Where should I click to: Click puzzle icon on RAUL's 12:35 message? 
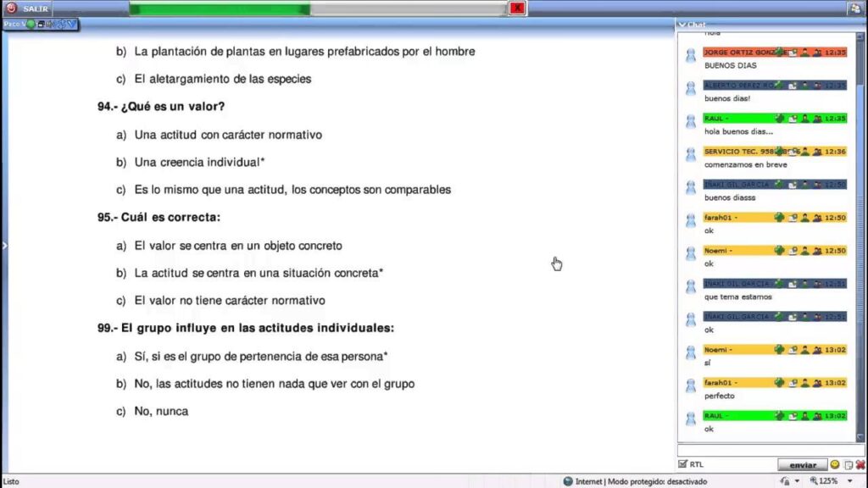[x=778, y=118]
